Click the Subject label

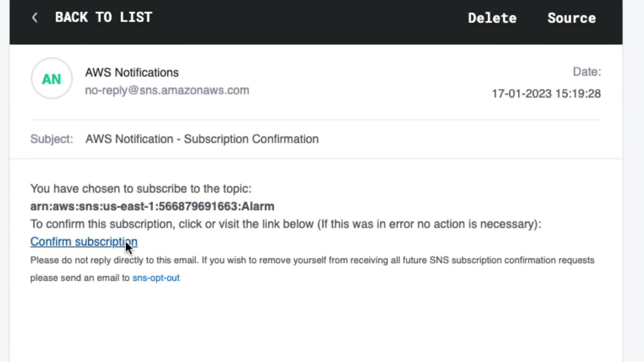[52, 139]
